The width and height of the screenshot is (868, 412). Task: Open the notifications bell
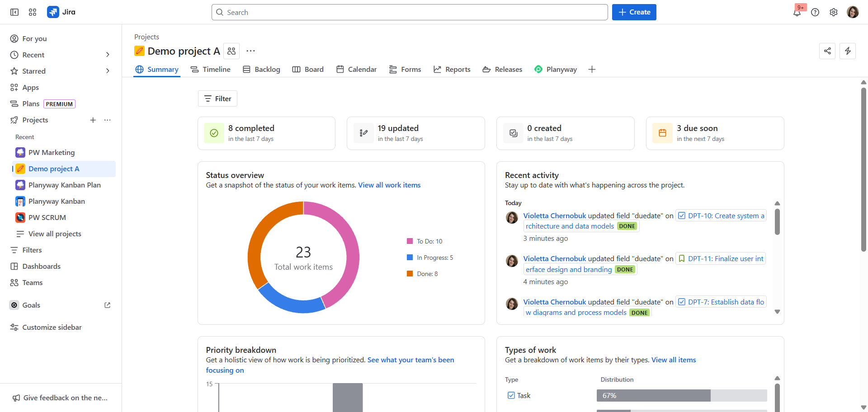coord(797,12)
